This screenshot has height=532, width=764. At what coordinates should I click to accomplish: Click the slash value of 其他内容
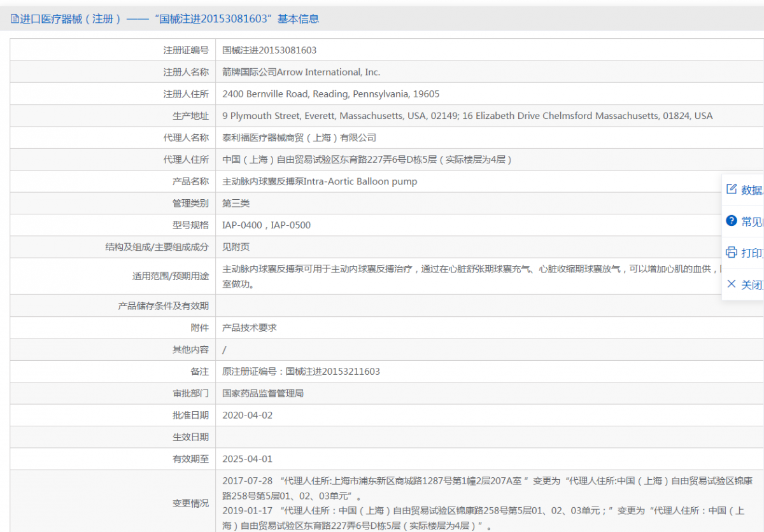[224, 350]
